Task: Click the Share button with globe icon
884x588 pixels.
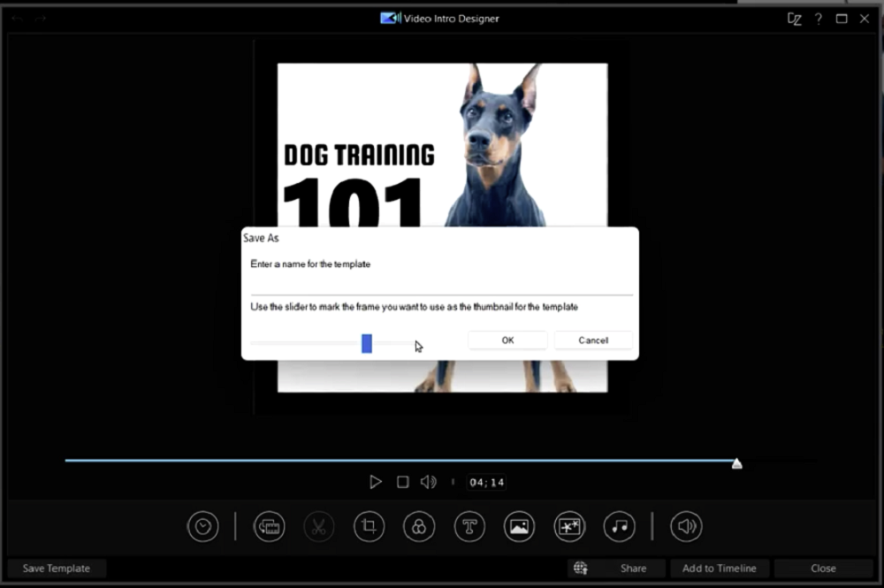Action: point(616,569)
